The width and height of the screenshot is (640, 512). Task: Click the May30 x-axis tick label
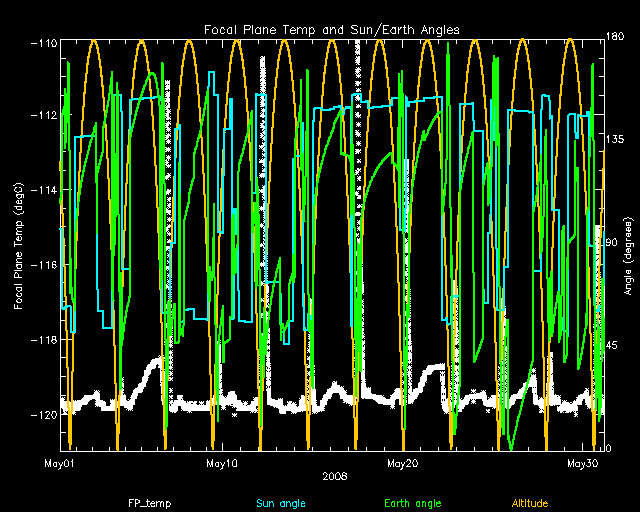[582, 464]
